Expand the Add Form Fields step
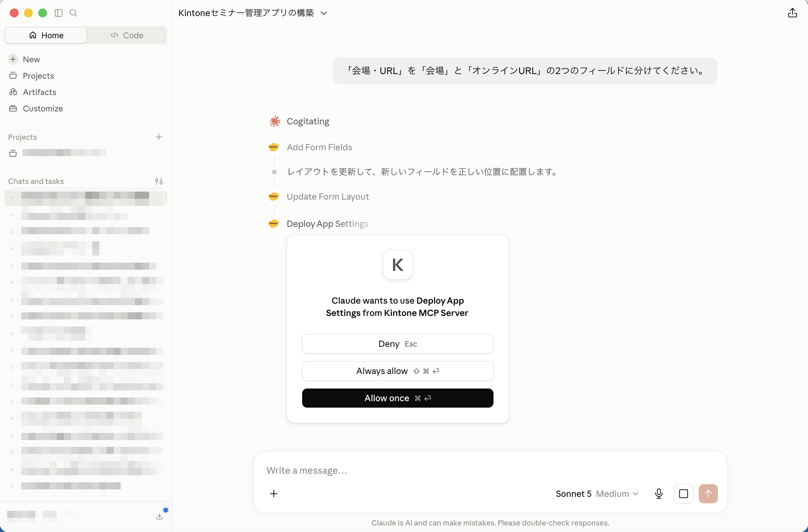Screen dimensions: 808x532 point(319,147)
